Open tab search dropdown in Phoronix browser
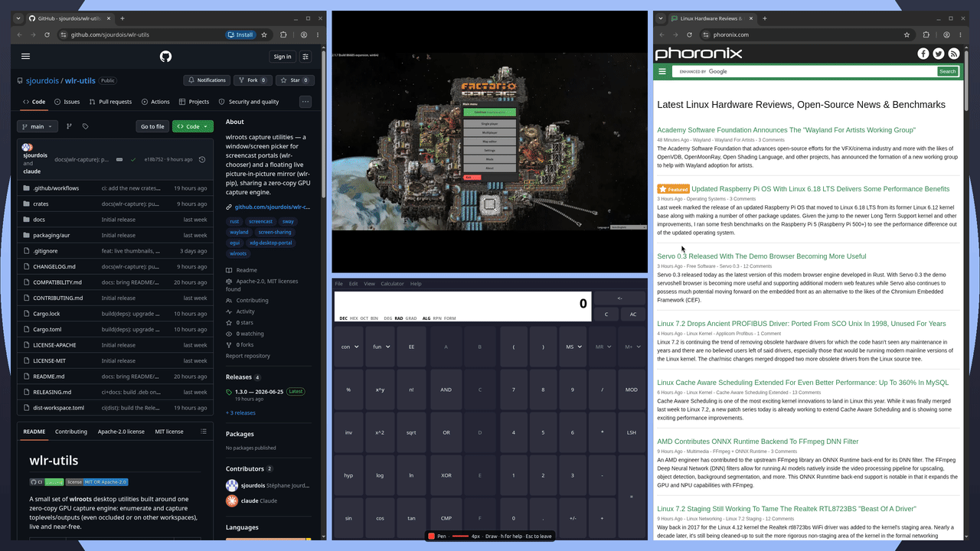The image size is (980, 551). point(660,18)
